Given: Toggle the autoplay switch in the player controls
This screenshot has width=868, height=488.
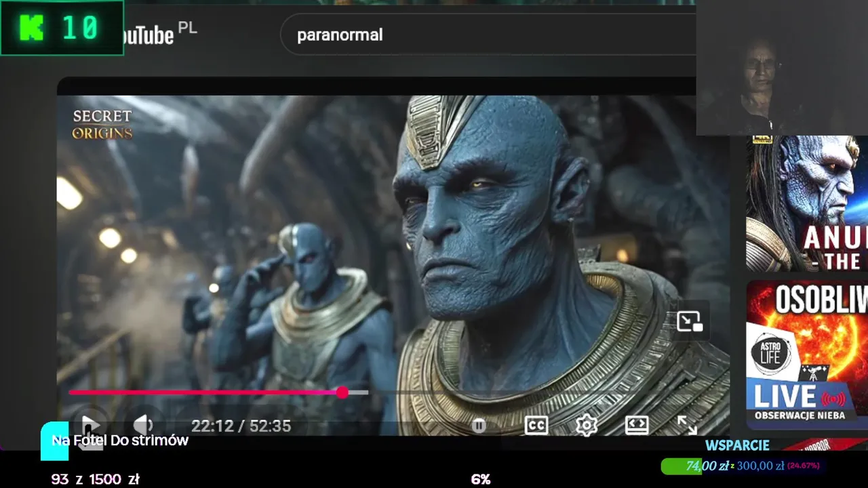Looking at the screenshot, I should tap(479, 426).
